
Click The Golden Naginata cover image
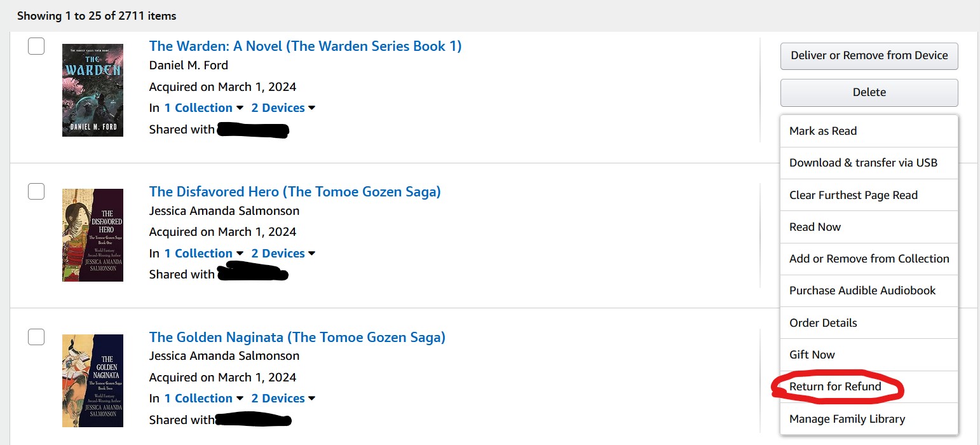coord(92,380)
